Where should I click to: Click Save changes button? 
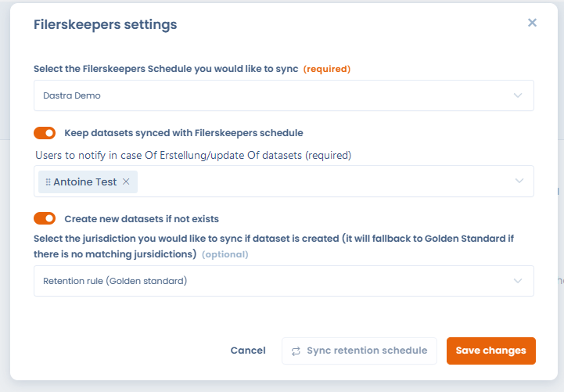pos(491,351)
